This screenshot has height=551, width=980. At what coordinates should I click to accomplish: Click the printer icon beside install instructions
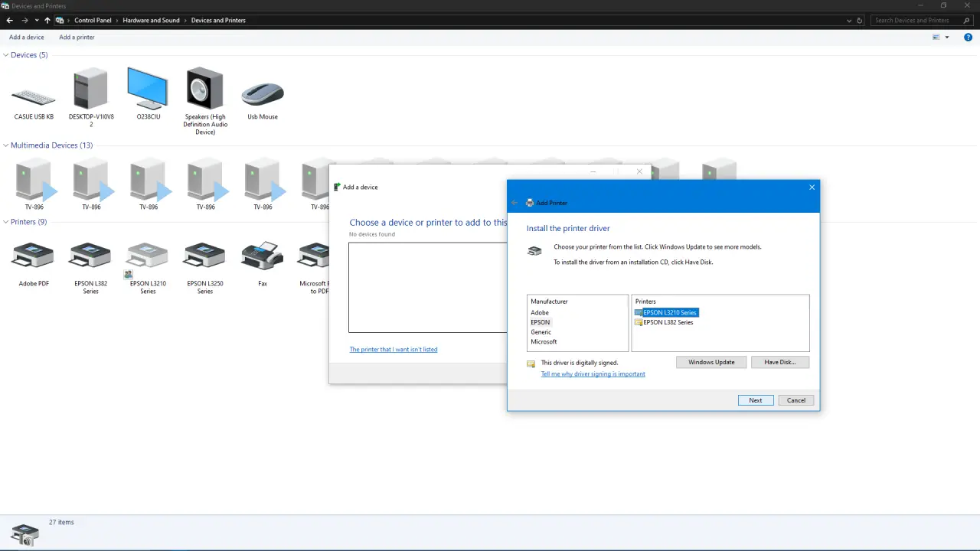(534, 251)
